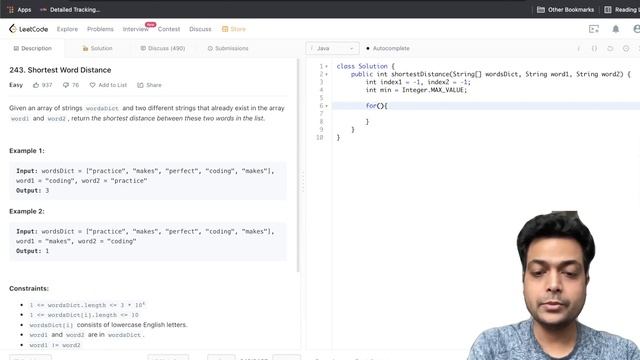Click the description panel scrollbar

298,165
